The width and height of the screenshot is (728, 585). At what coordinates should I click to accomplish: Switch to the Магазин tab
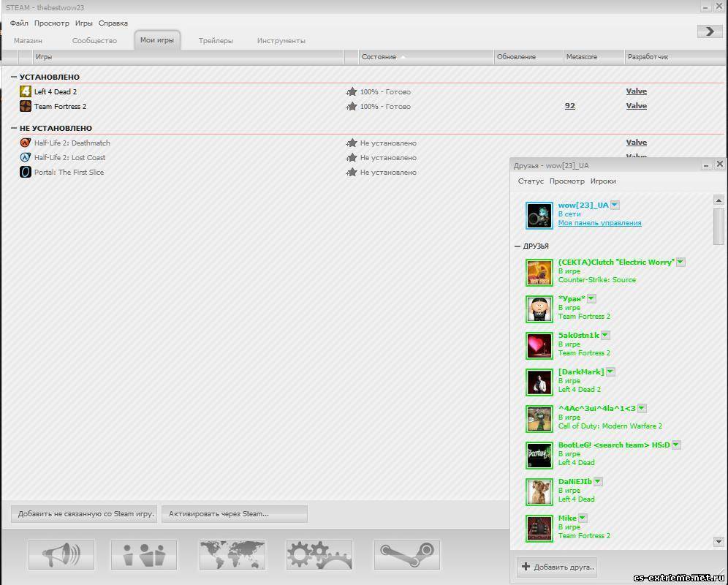click(x=28, y=41)
